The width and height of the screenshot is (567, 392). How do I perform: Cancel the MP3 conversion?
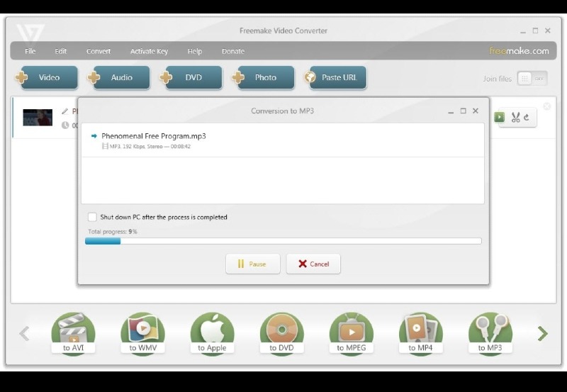tap(313, 264)
